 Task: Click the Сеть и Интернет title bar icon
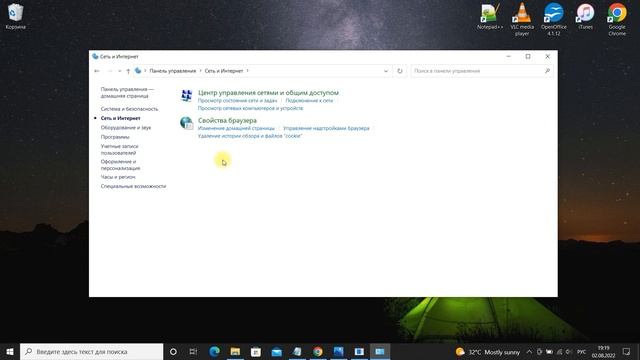point(95,56)
